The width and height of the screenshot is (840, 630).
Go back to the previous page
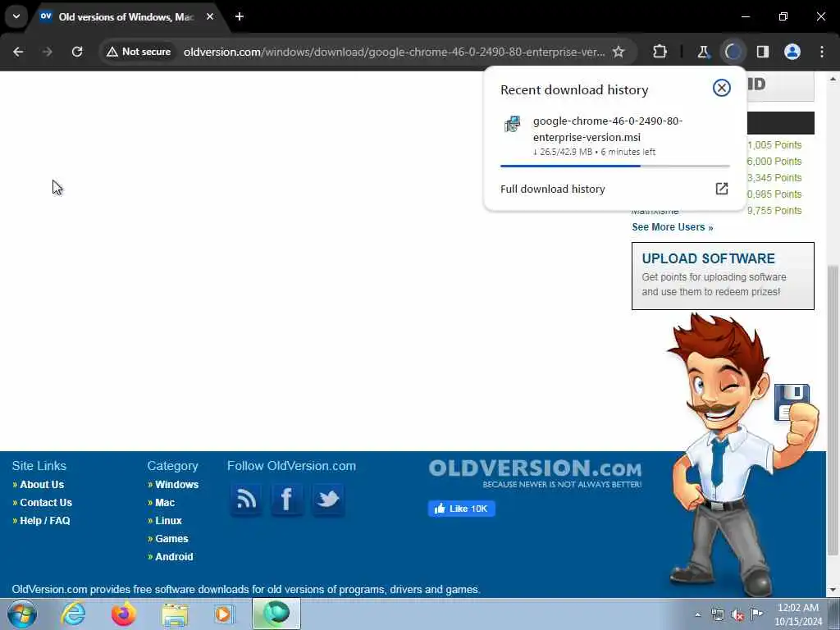pyautogui.click(x=18, y=52)
